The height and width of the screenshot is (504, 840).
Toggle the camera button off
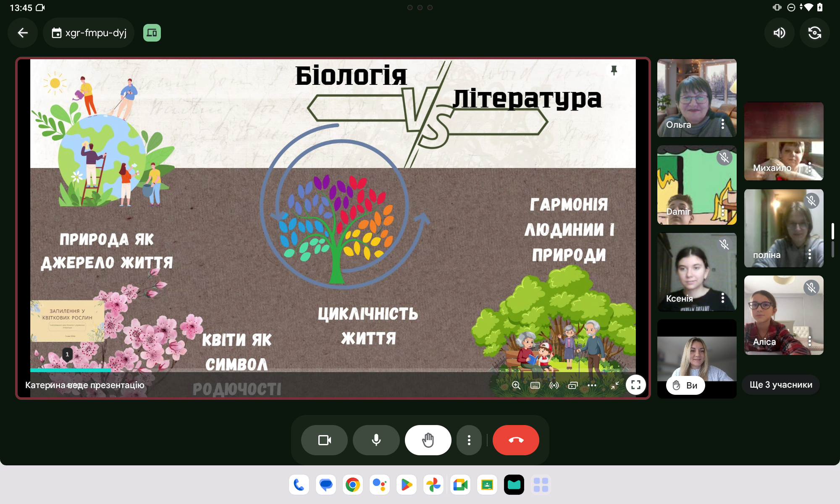pos(324,440)
